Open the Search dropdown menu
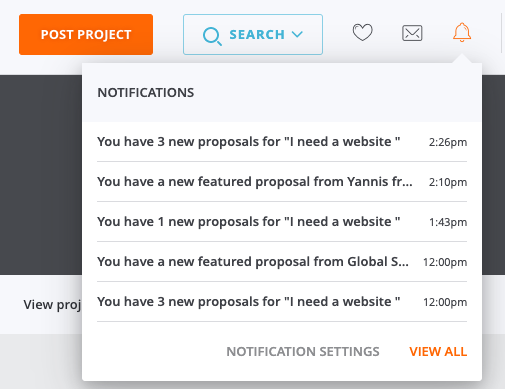This screenshot has width=505, height=389. pos(253,34)
